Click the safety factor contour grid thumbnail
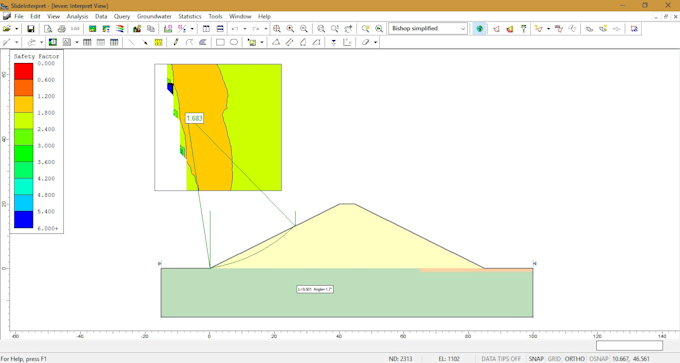The width and height of the screenshot is (680, 363). [218, 127]
